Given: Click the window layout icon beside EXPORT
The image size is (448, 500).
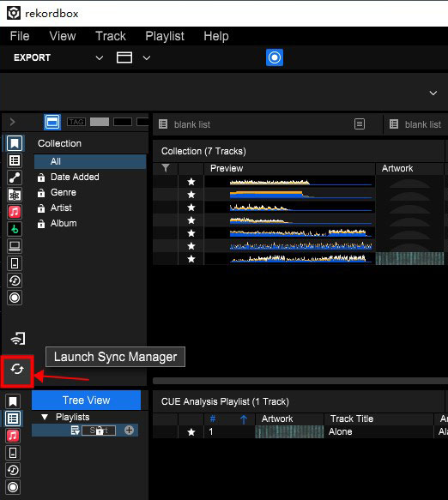Looking at the screenshot, I should (x=124, y=57).
